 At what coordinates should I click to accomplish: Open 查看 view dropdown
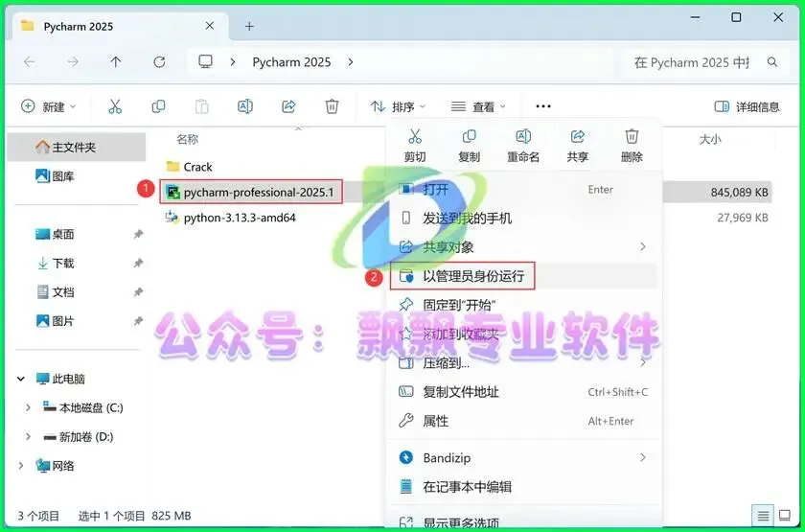point(478,106)
